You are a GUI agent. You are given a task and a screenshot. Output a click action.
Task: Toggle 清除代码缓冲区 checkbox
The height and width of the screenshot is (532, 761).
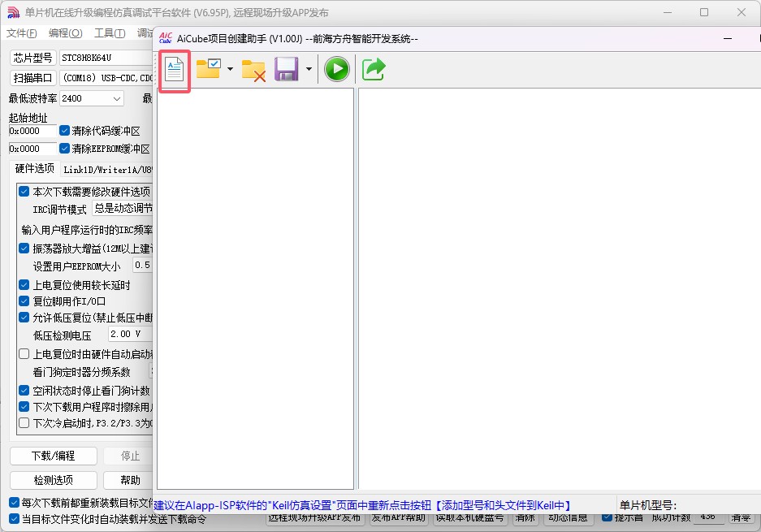(x=64, y=131)
